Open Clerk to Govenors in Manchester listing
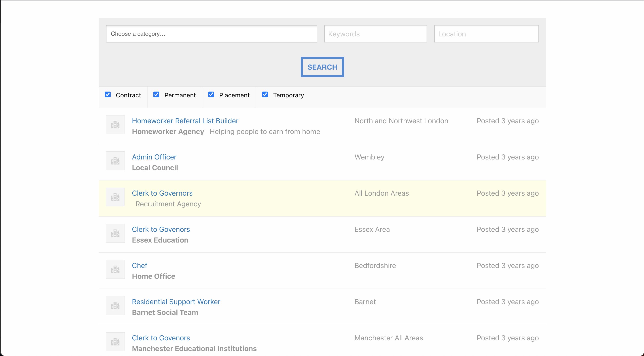 click(x=161, y=338)
